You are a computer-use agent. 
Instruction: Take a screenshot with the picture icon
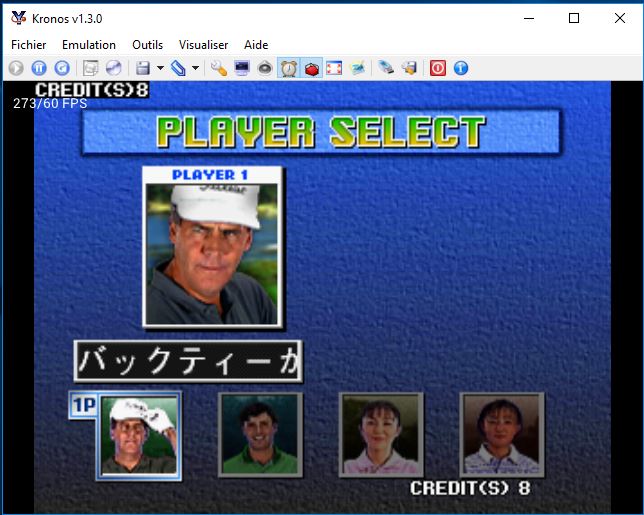(358, 68)
